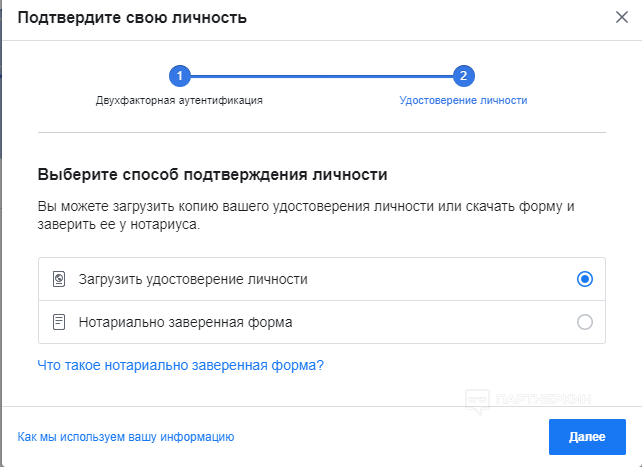642x467 pixels.
Task: Click the document icon beside notarized form
Action: point(59,322)
